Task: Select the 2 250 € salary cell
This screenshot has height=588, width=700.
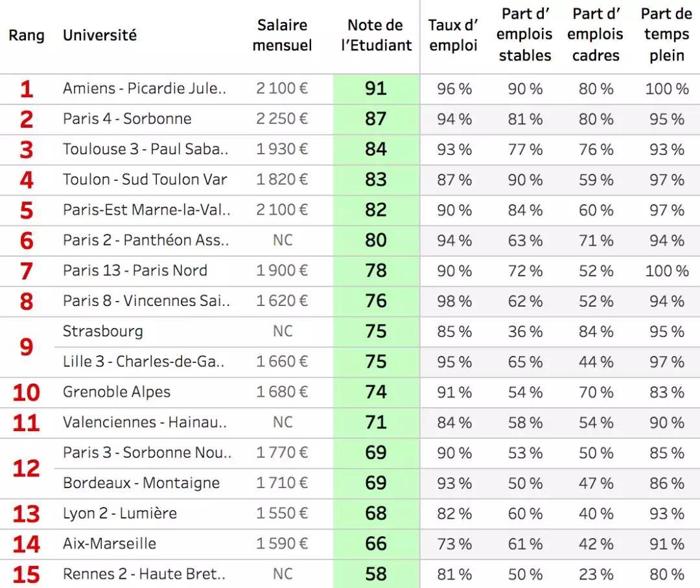Action: (x=282, y=119)
